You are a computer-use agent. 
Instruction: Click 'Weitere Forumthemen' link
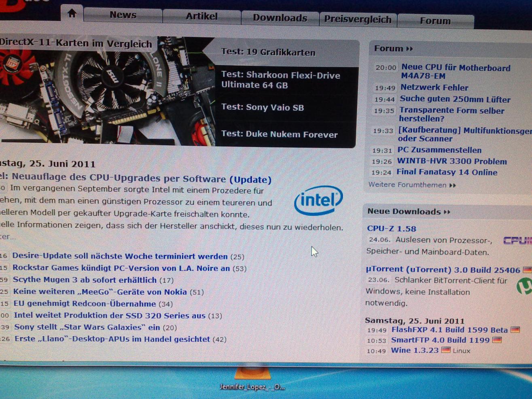pyautogui.click(x=412, y=185)
